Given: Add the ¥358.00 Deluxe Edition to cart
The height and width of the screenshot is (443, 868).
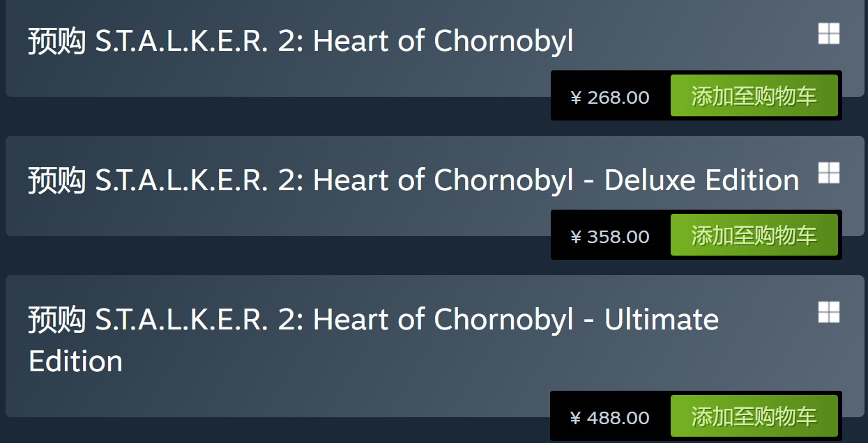Looking at the screenshot, I should 754,235.
